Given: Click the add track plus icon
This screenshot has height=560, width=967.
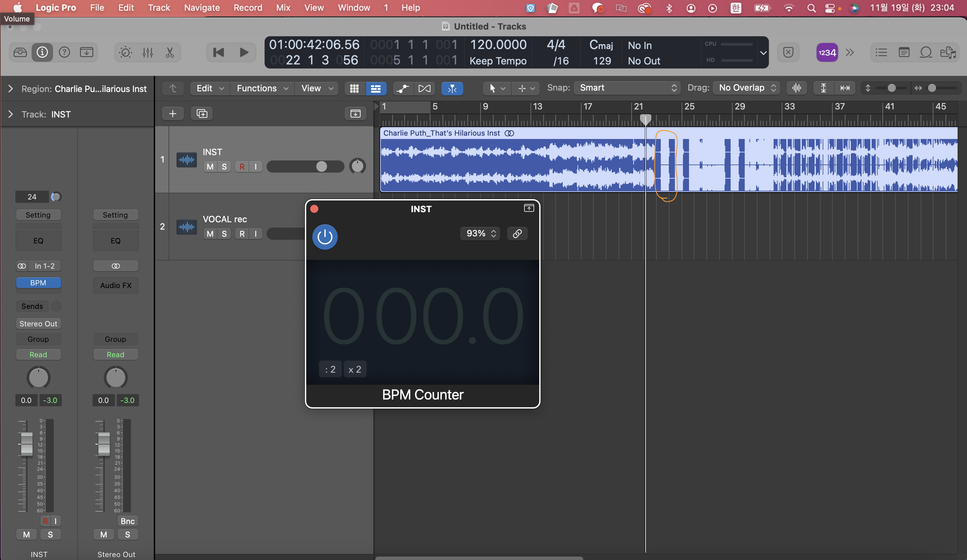Looking at the screenshot, I should [173, 113].
